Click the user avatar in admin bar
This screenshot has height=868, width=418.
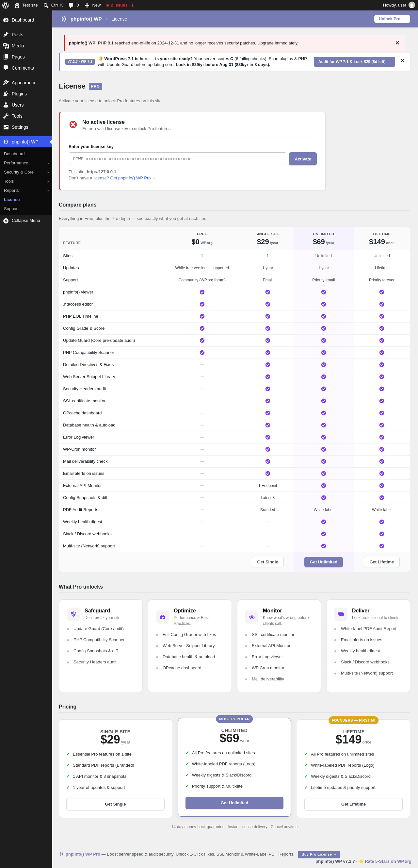411,5
